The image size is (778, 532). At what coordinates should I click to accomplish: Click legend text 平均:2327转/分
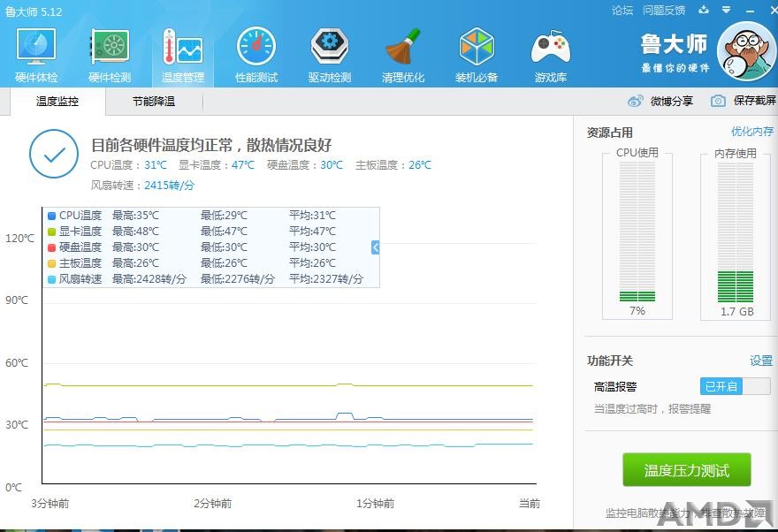pos(326,279)
